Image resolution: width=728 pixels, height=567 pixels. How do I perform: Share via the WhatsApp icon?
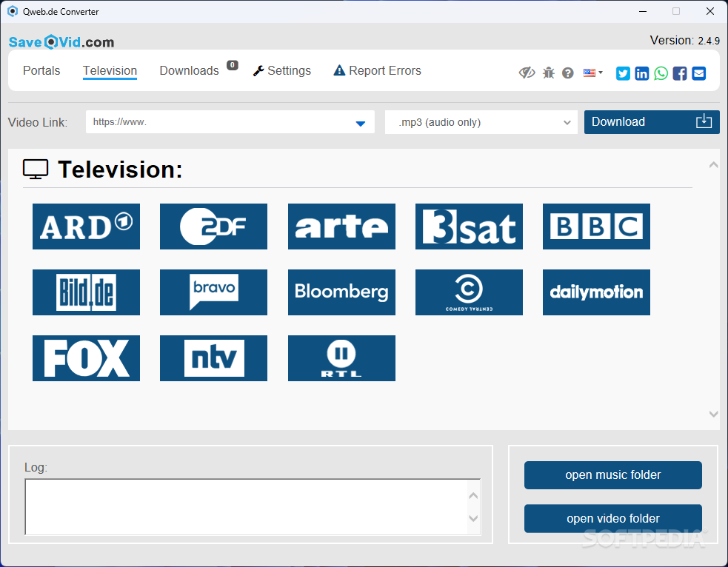click(661, 73)
